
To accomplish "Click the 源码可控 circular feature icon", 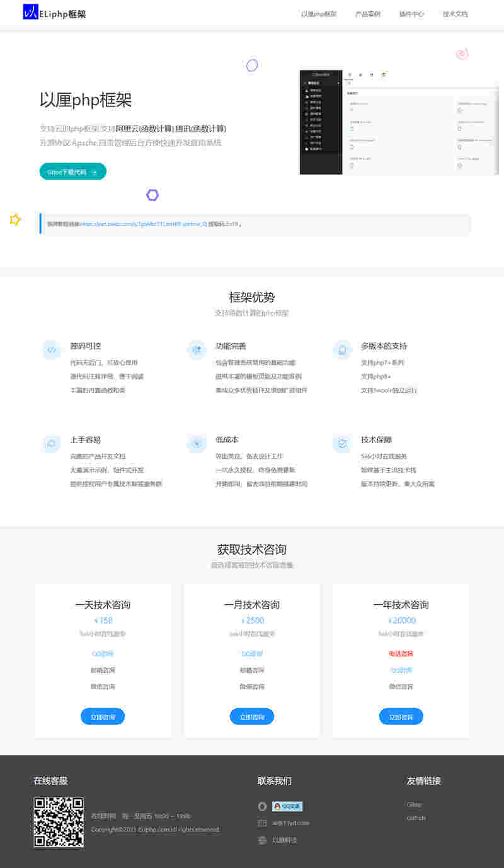I will (52, 350).
